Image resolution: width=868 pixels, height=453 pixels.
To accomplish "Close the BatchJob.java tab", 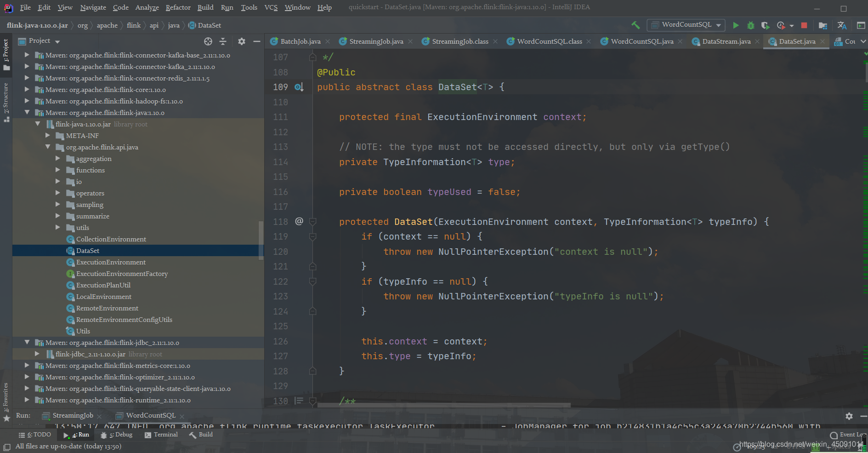I will [328, 41].
